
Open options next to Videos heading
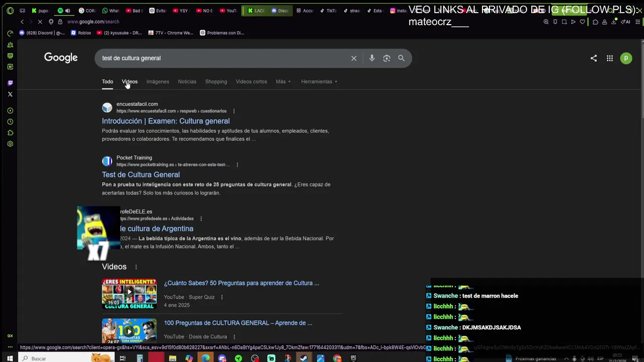136,267
